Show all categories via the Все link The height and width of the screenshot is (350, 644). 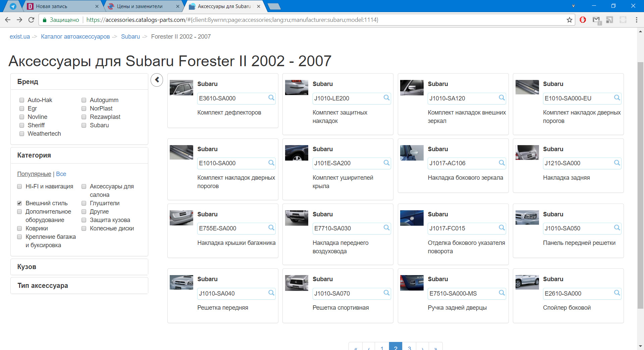[x=61, y=174]
